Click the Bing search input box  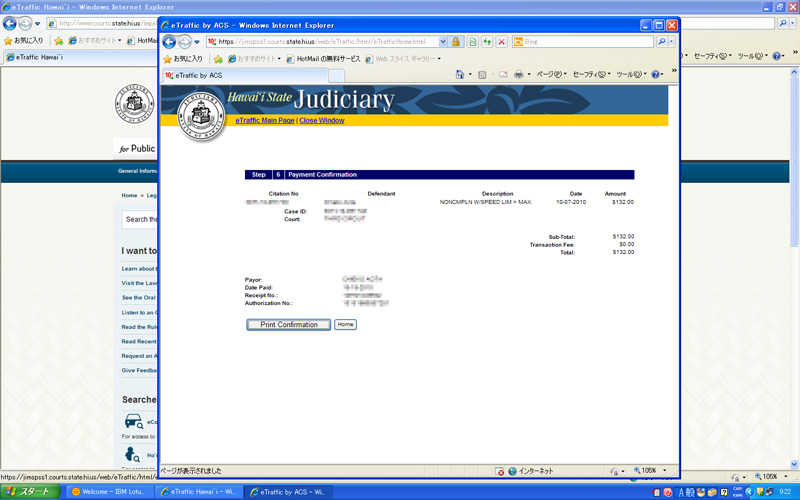(583, 42)
